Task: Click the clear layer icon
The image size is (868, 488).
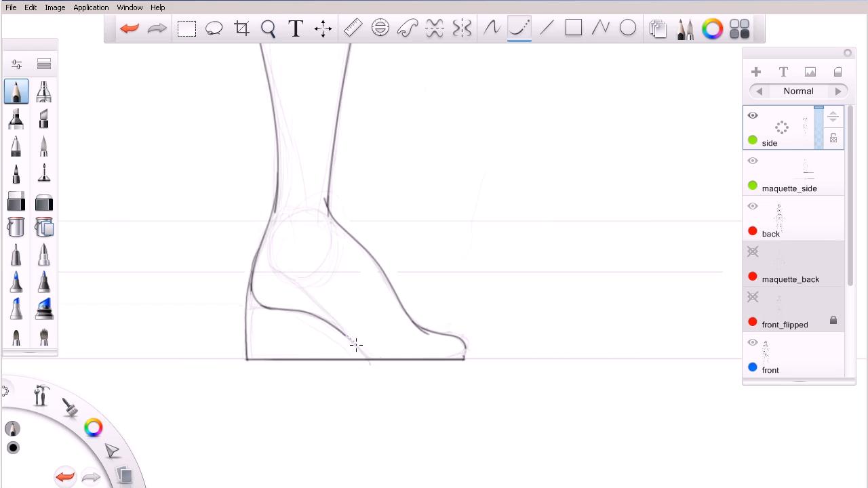Action: pos(837,72)
